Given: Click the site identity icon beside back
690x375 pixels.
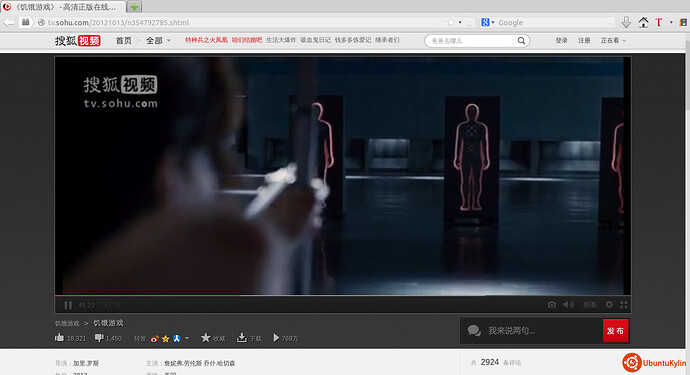Looking at the screenshot, I should point(26,22).
